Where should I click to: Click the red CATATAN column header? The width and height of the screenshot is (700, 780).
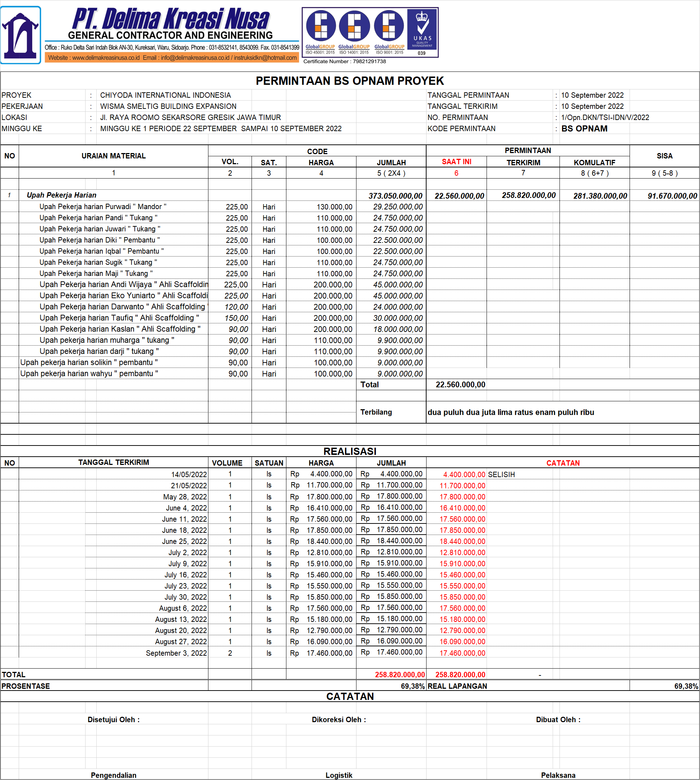[x=562, y=463]
